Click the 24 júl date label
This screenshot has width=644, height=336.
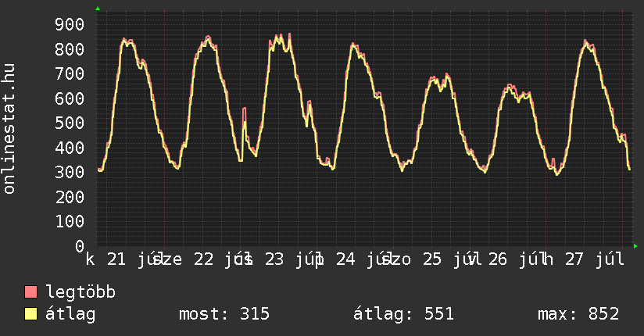click(x=356, y=259)
